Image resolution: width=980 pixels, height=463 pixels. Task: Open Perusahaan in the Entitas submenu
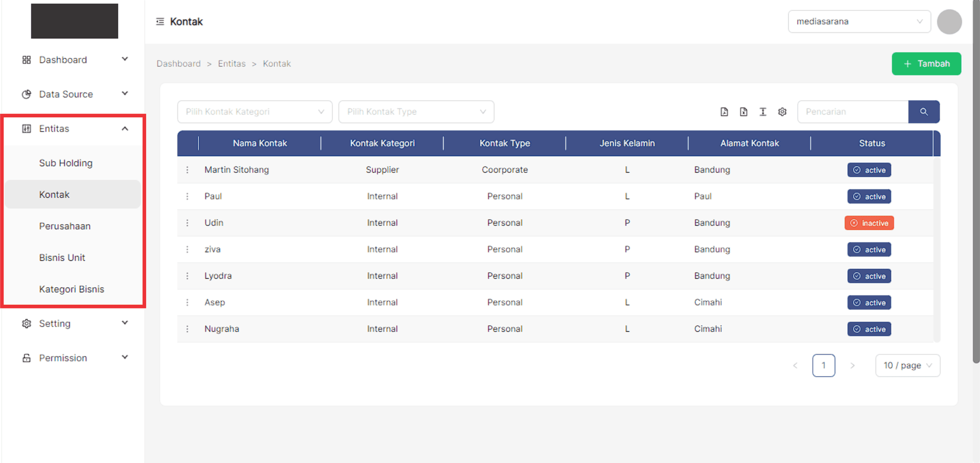coord(65,226)
